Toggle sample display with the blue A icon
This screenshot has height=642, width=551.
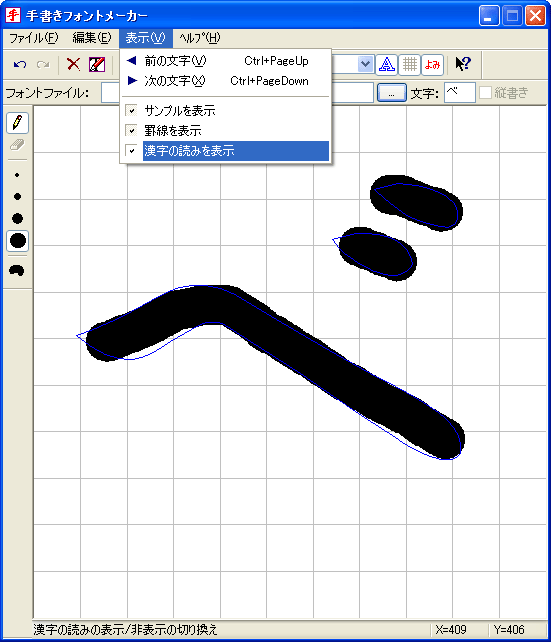pos(386,64)
